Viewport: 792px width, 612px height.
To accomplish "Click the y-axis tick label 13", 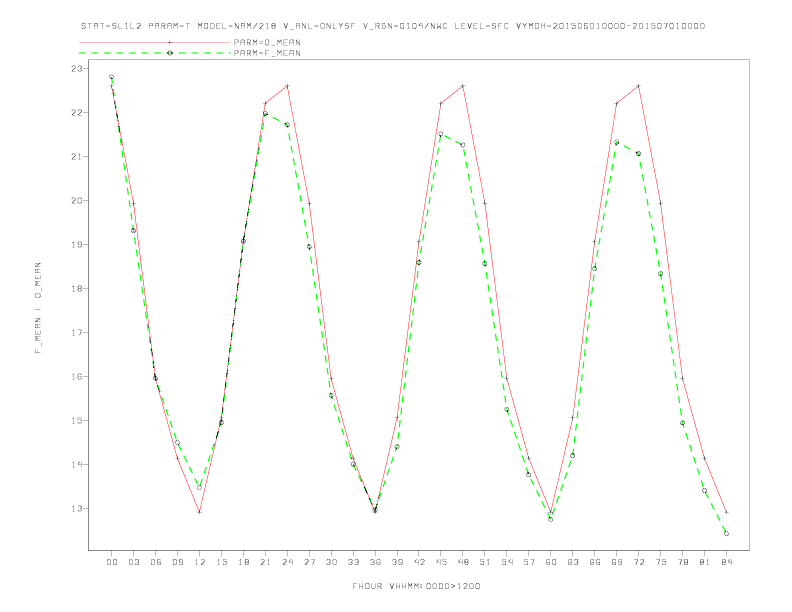I will click(78, 508).
